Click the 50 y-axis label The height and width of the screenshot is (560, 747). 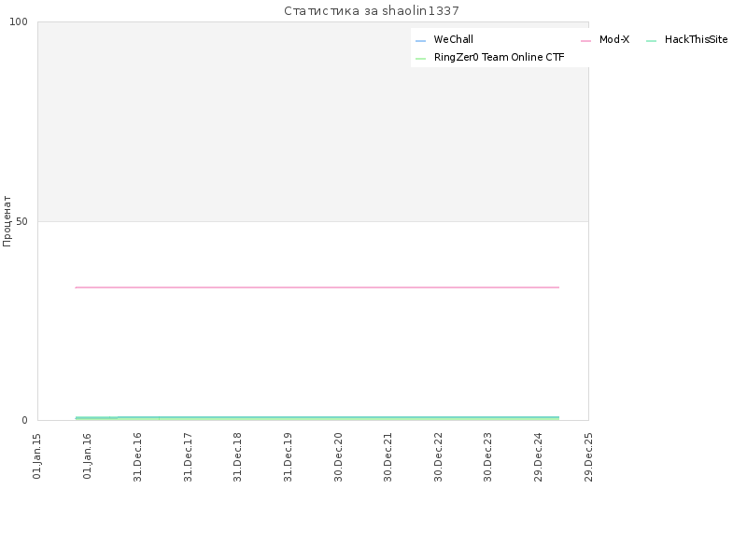coord(21,221)
